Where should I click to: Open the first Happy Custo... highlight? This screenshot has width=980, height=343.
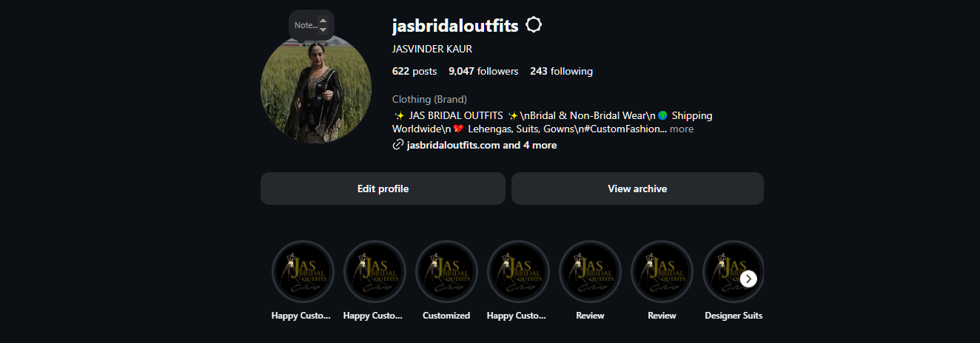click(303, 271)
